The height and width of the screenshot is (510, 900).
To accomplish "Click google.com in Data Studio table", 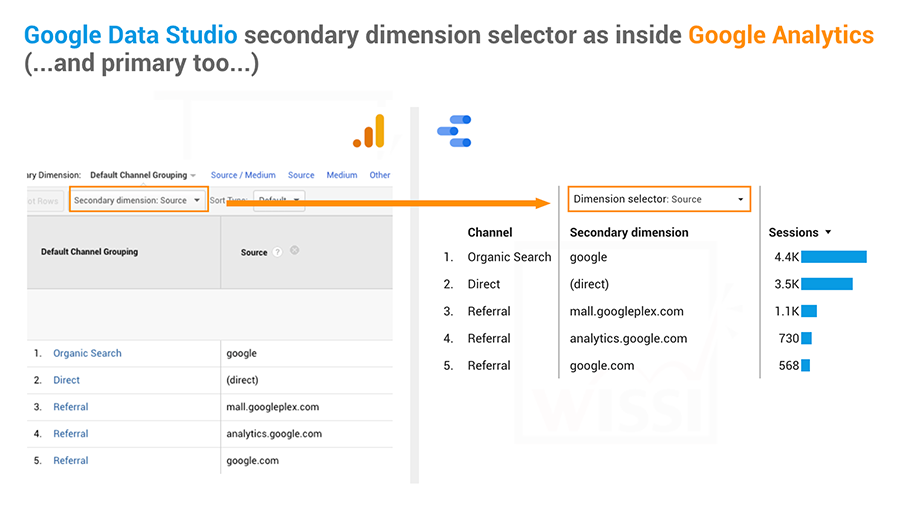I will pos(602,365).
